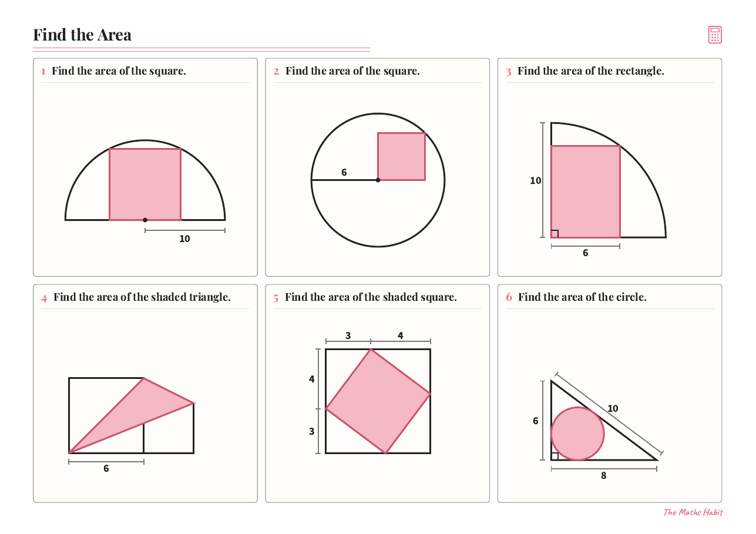Click the height label 10 in problem 3
This screenshot has width=756, height=534.
click(536, 181)
